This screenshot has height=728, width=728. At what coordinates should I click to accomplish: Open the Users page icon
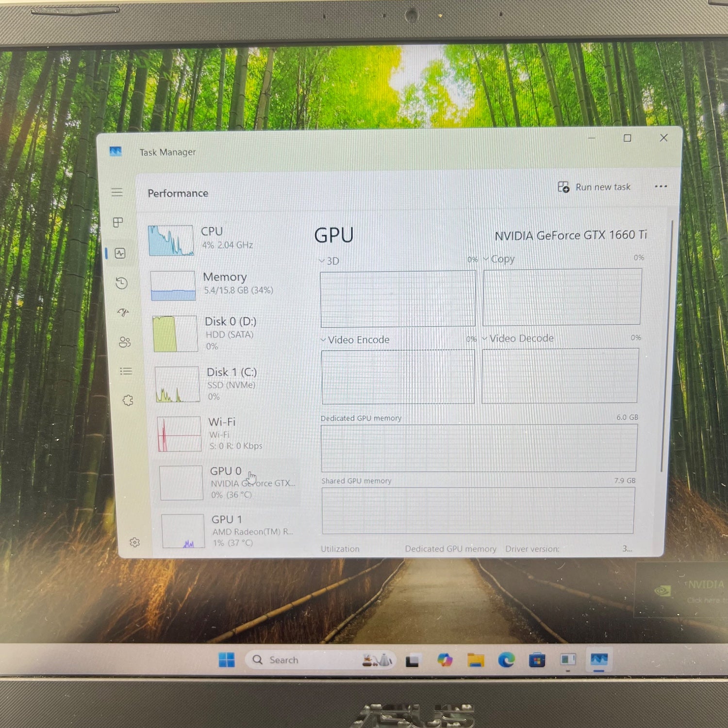click(x=125, y=342)
